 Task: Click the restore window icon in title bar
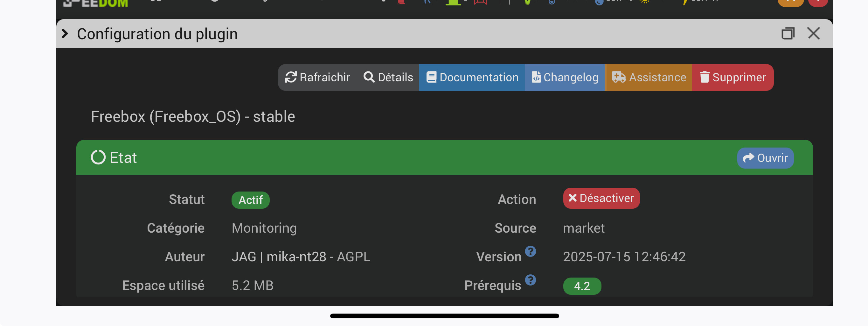788,33
